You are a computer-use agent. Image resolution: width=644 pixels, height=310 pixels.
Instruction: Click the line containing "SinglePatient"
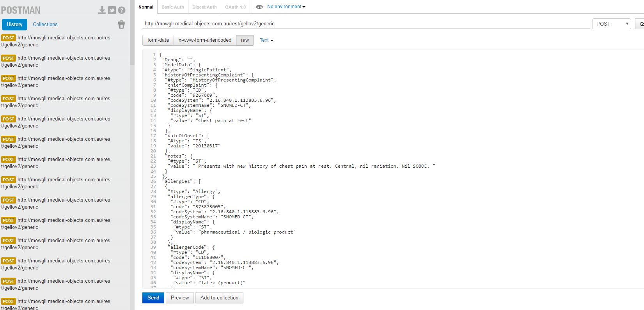click(197, 70)
